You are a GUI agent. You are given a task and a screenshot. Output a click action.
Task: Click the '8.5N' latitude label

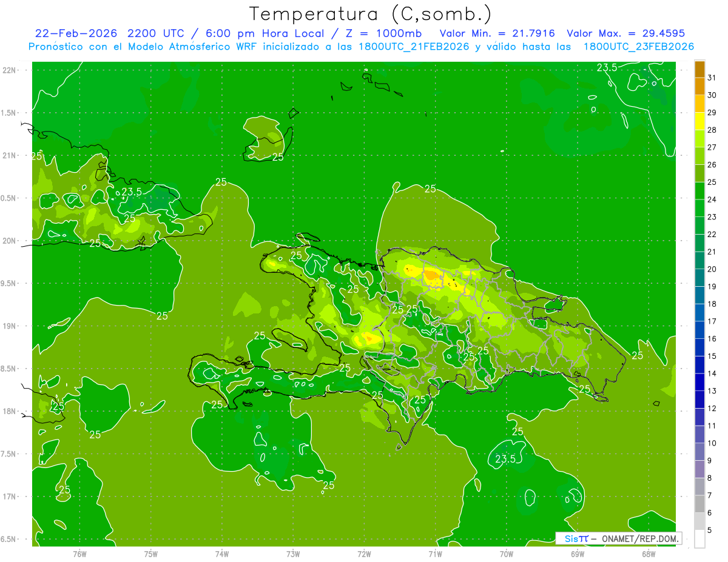[9, 369]
